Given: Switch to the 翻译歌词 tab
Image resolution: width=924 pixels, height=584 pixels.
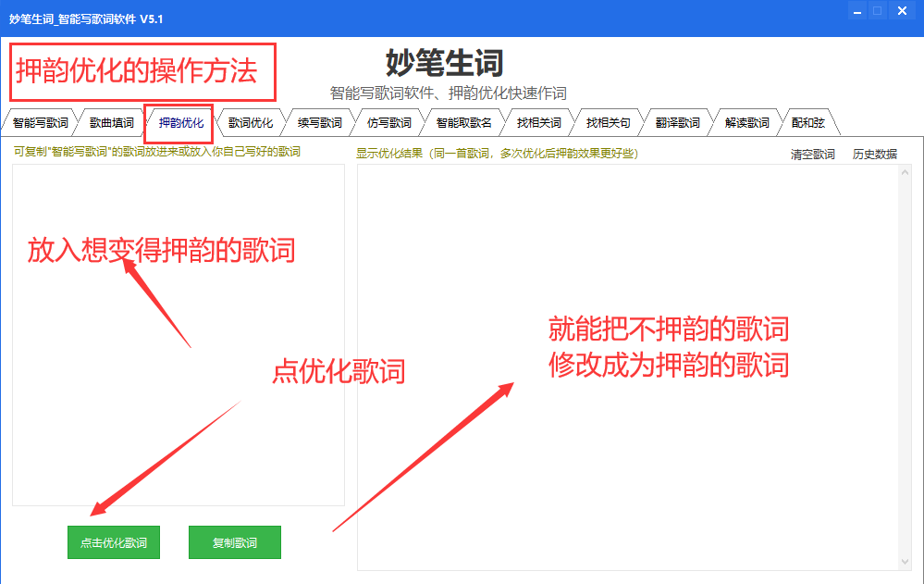Looking at the screenshot, I should [678, 123].
